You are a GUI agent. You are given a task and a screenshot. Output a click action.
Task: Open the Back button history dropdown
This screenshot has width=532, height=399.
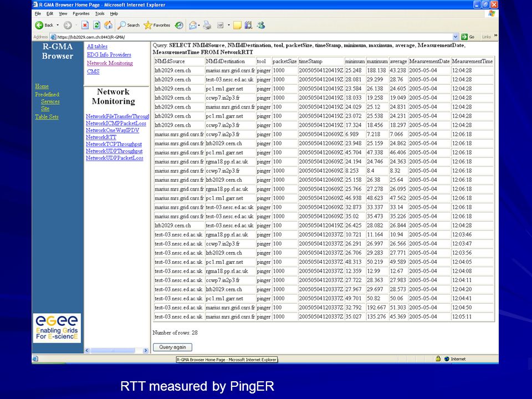[58, 25]
